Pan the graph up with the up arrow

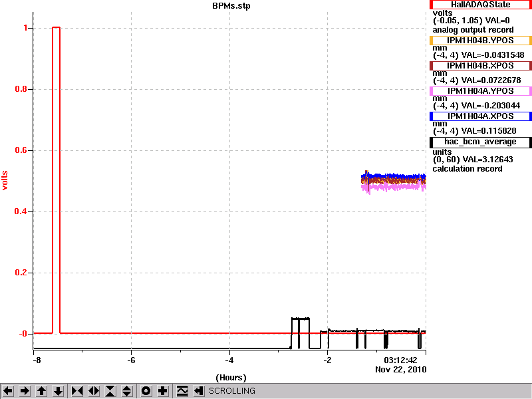(x=41, y=391)
